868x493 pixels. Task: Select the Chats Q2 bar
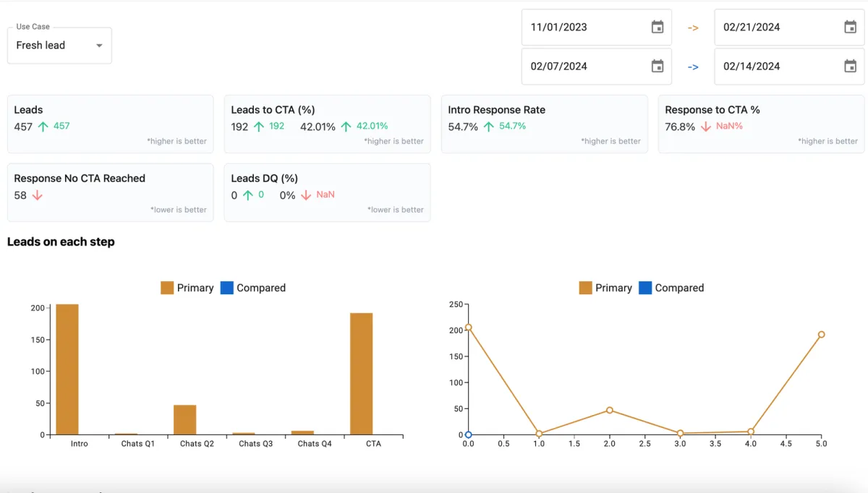(x=184, y=419)
